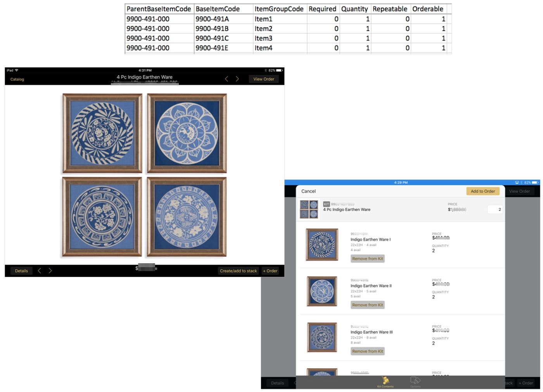543x392 pixels.
Task: Click the BaseItemCode column header
Action: point(223,9)
